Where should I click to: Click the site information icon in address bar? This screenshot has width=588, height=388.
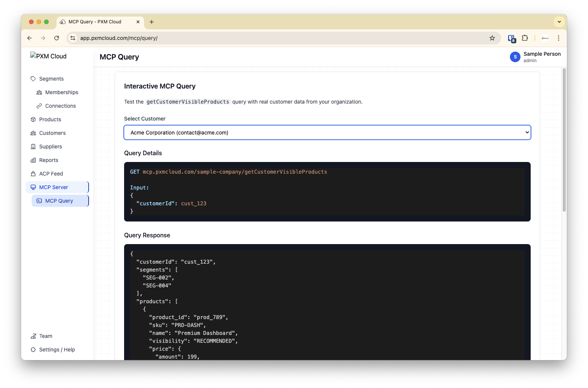[x=73, y=38]
